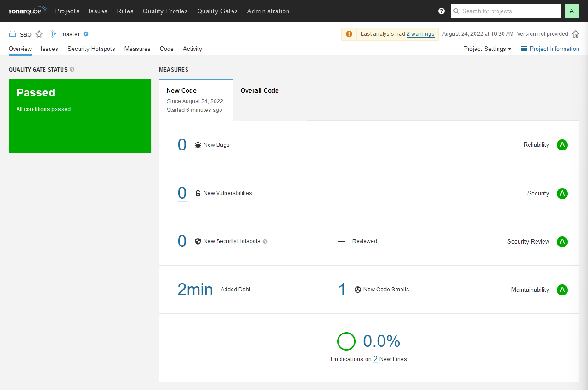Click the Reliability A rating badge
Screen dimensions: 588x390
(562, 145)
